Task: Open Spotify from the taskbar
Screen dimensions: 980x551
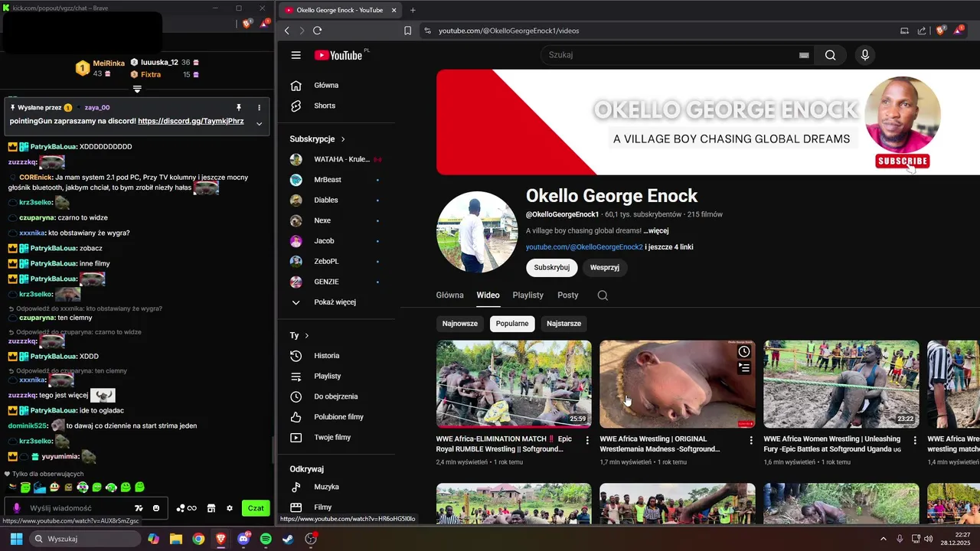Action: (266, 539)
